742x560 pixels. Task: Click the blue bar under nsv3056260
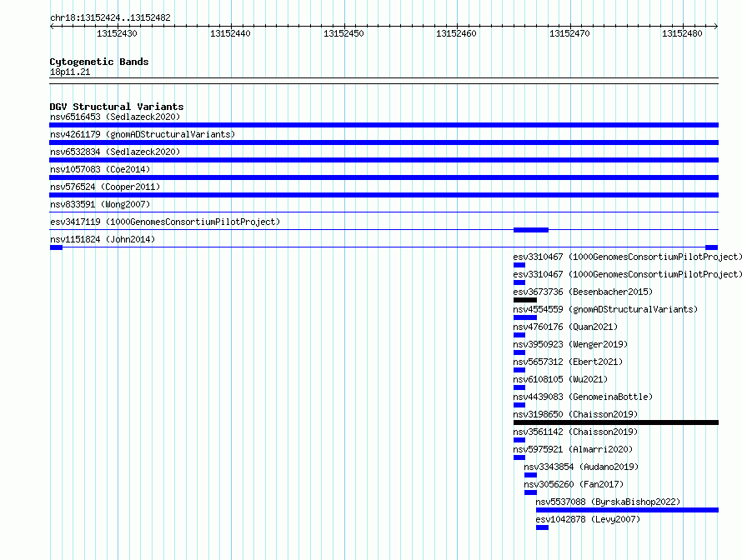click(x=530, y=492)
